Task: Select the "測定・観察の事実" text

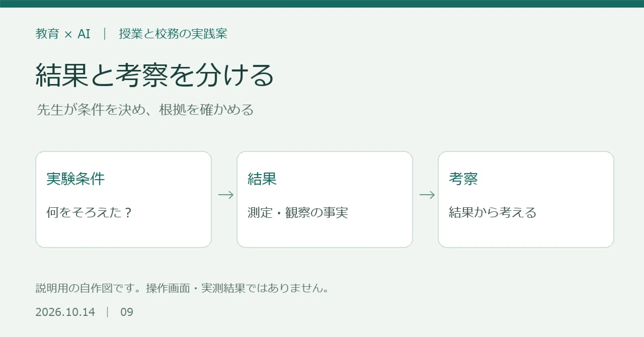Action: point(298,213)
